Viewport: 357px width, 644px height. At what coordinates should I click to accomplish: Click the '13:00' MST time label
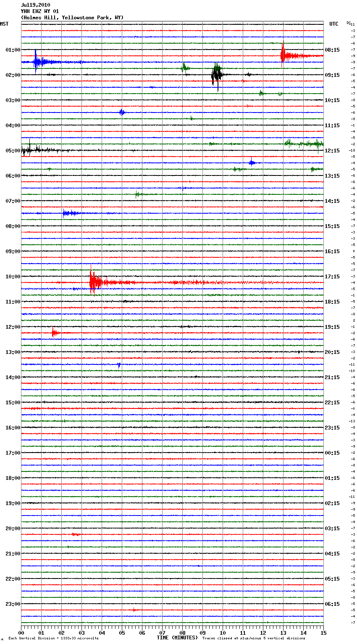(x=13, y=352)
